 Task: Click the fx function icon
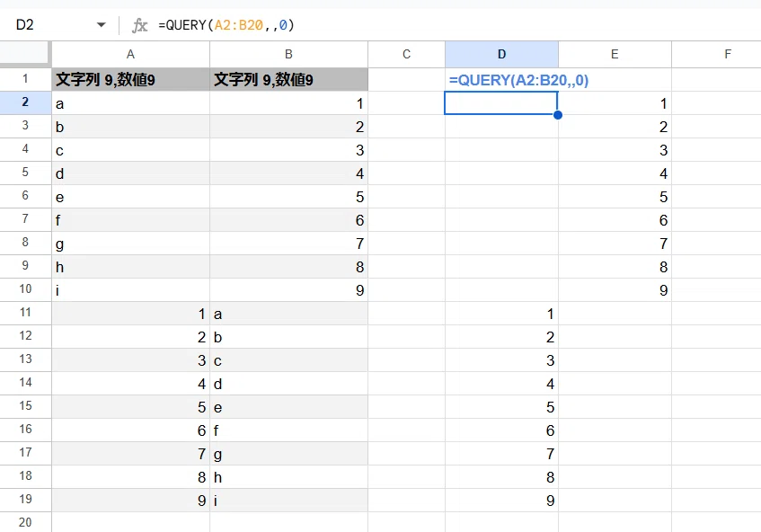[x=140, y=25]
